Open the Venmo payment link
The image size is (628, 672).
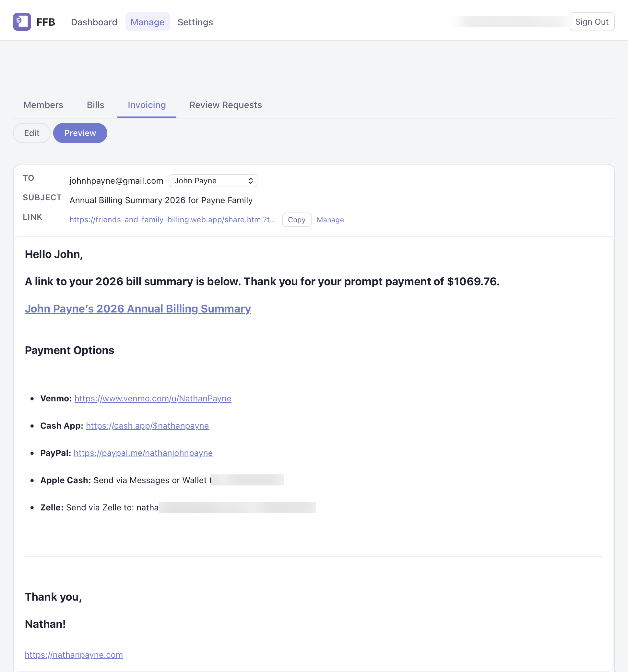[x=153, y=398]
